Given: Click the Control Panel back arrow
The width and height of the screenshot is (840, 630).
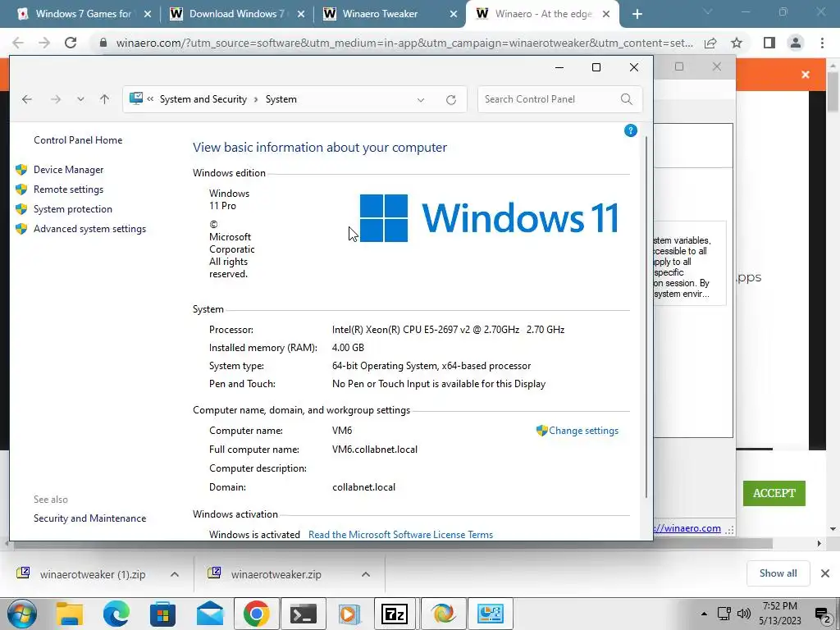Looking at the screenshot, I should point(27,99).
